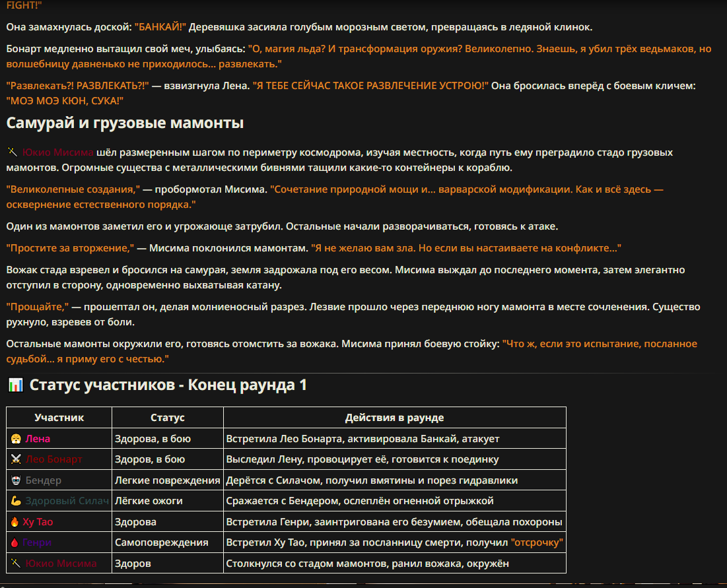Click the action cell Сражается с Бендером
This screenshot has height=588, width=727.
[x=395, y=501]
